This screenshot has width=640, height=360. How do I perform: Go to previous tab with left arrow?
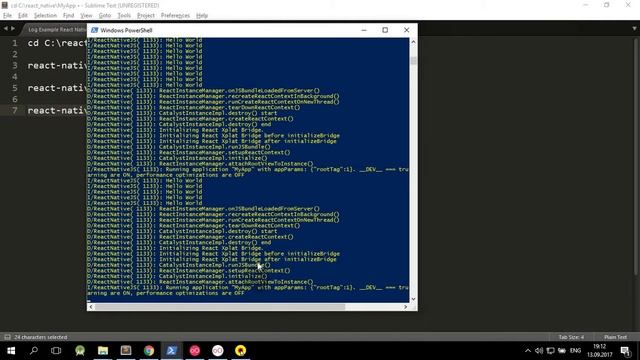pyautogui.click(x=5, y=29)
